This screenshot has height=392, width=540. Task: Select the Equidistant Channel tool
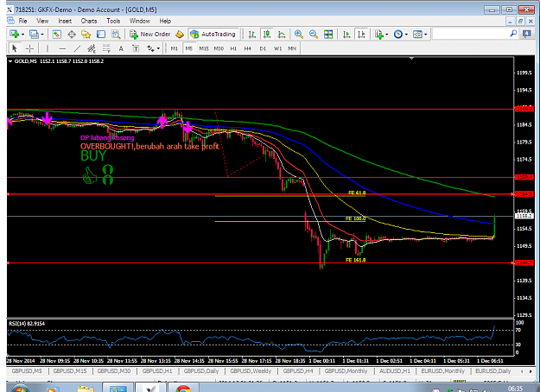coord(92,48)
